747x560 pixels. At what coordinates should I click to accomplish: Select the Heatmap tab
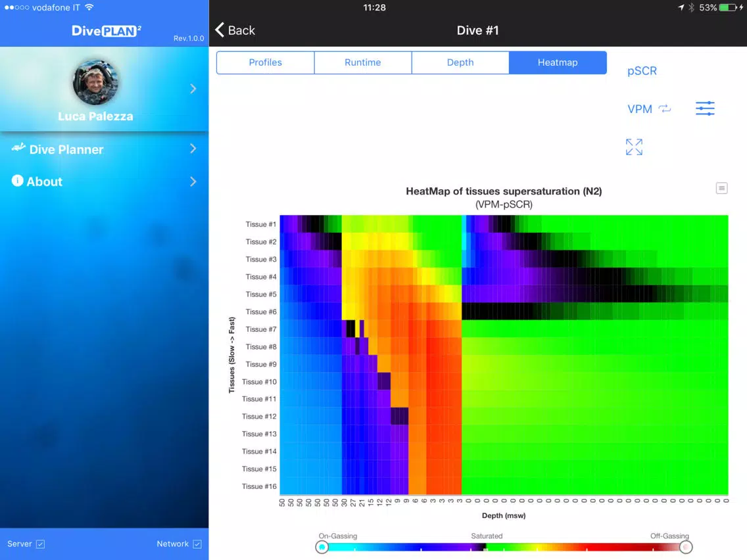[x=558, y=62]
